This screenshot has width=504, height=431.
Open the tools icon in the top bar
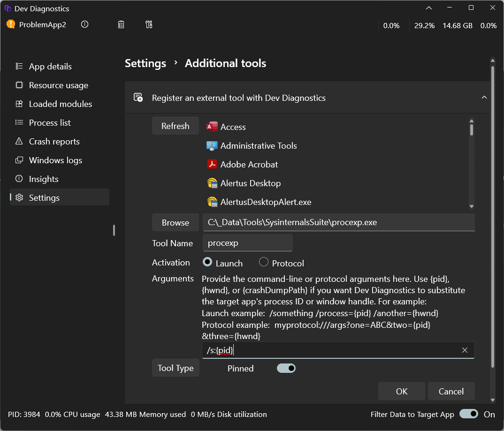148,24
